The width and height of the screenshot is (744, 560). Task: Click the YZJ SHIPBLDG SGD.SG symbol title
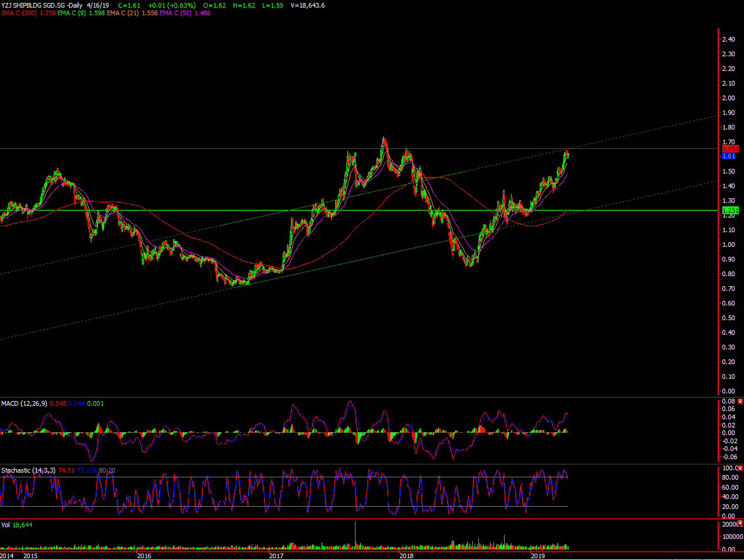point(33,5)
